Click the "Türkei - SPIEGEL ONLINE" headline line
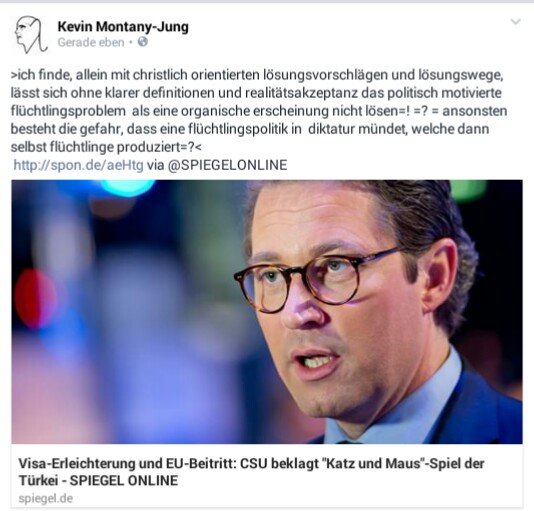 click(x=98, y=481)
